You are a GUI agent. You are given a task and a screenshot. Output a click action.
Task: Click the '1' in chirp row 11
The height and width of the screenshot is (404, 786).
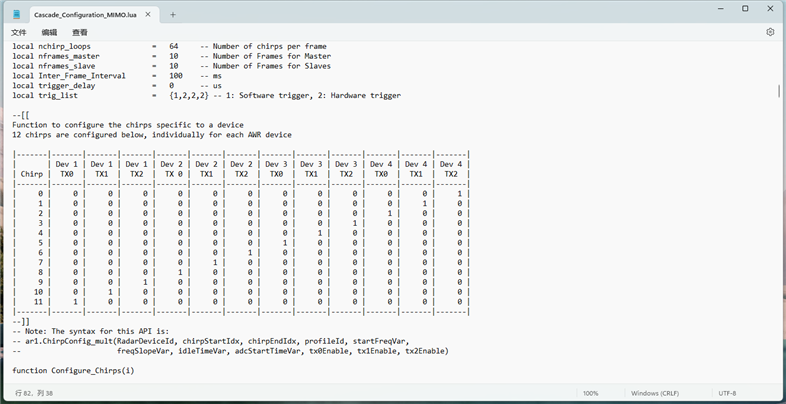click(76, 302)
